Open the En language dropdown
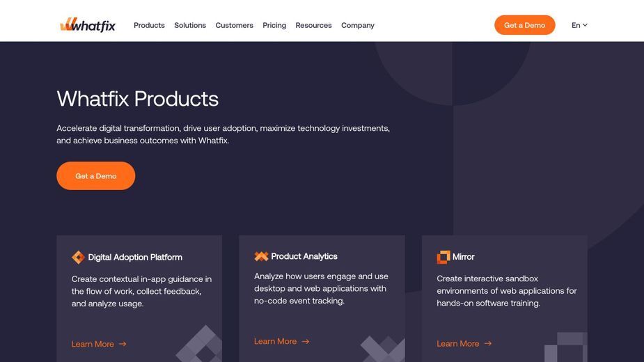This screenshot has width=644, height=362. [x=579, y=25]
